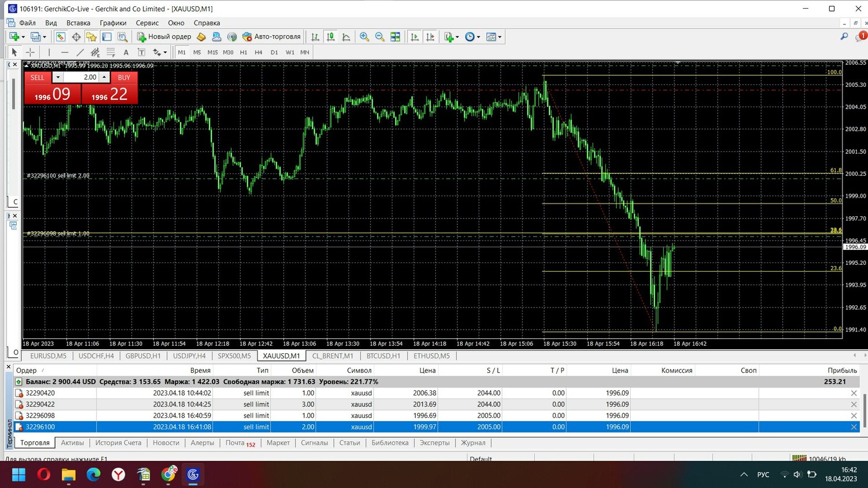This screenshot has width=868, height=488.
Task: Open the История Счета terminal tab
Action: click(x=118, y=443)
